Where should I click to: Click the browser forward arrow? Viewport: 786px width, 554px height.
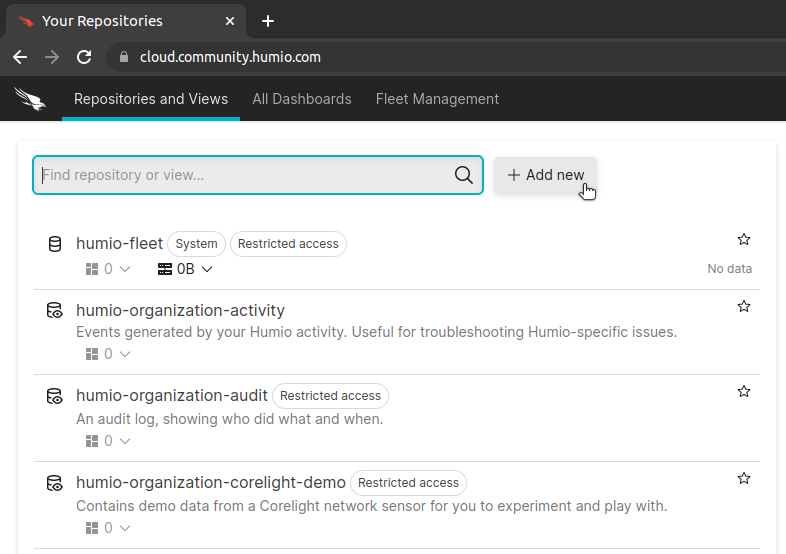pyautogui.click(x=52, y=57)
